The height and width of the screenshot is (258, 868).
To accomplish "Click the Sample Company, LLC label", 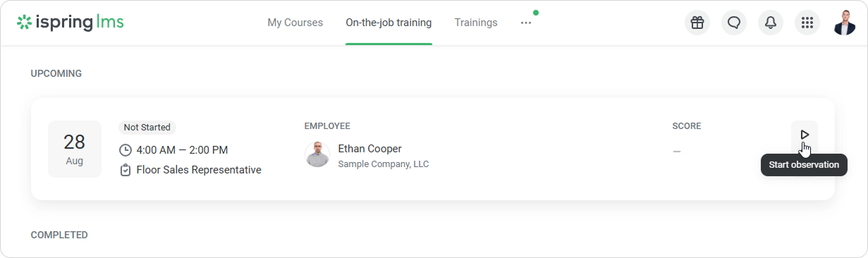I will (x=384, y=164).
